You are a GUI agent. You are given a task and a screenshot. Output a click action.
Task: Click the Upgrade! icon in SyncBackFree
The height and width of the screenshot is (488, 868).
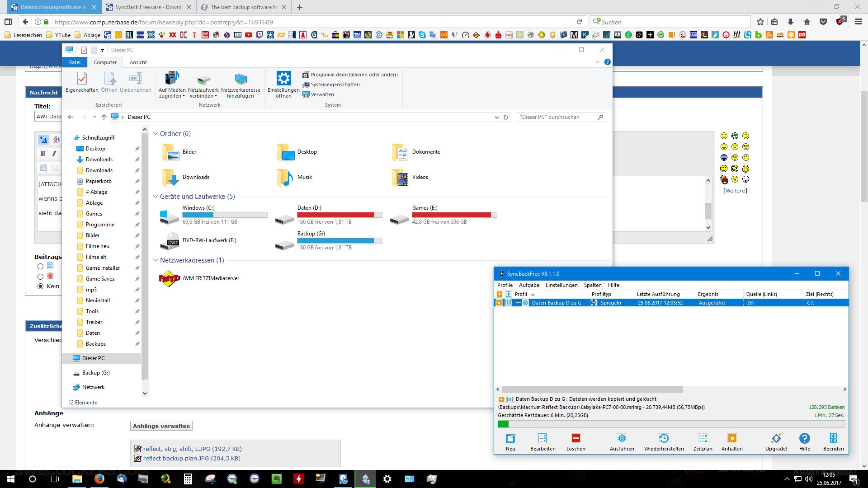pyautogui.click(x=776, y=438)
